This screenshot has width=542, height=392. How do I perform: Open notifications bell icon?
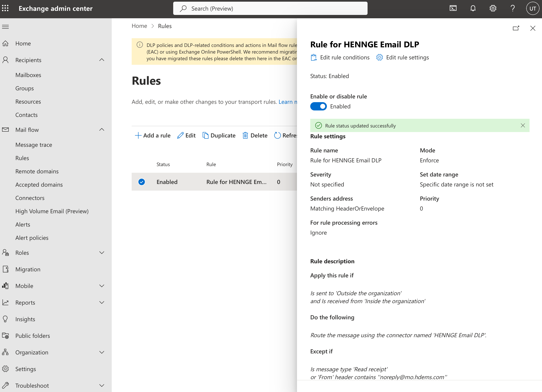(473, 8)
